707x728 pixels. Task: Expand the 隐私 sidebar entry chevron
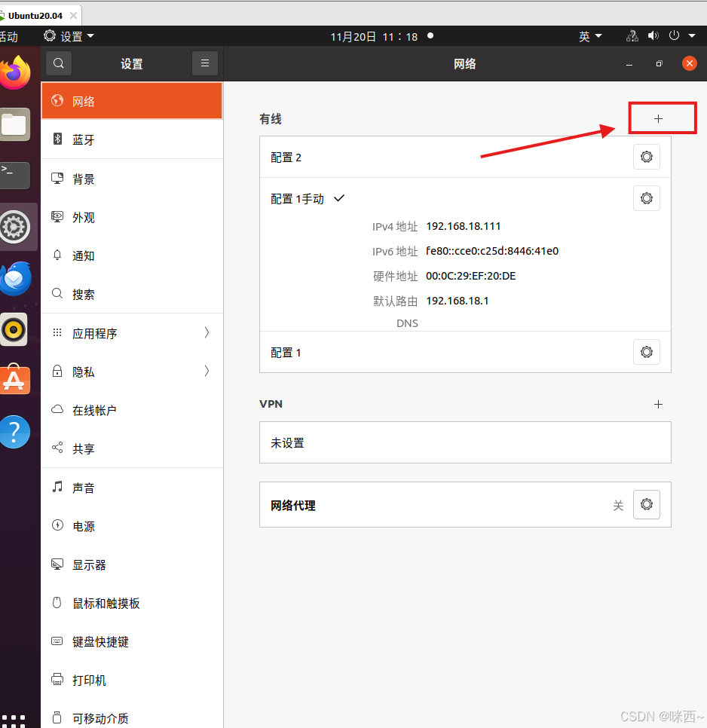coord(207,371)
